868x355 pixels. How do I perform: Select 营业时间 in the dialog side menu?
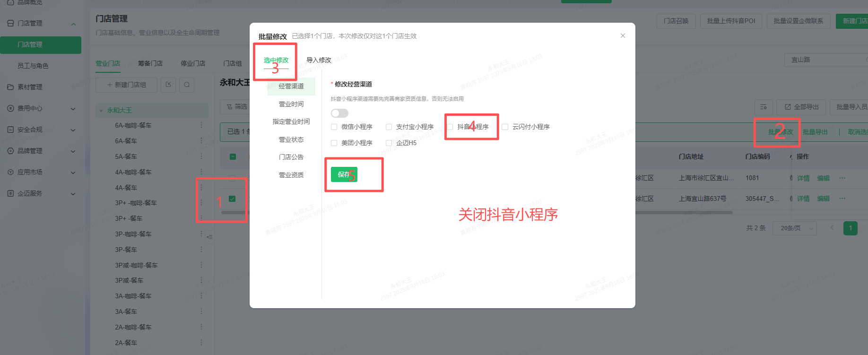(x=291, y=104)
